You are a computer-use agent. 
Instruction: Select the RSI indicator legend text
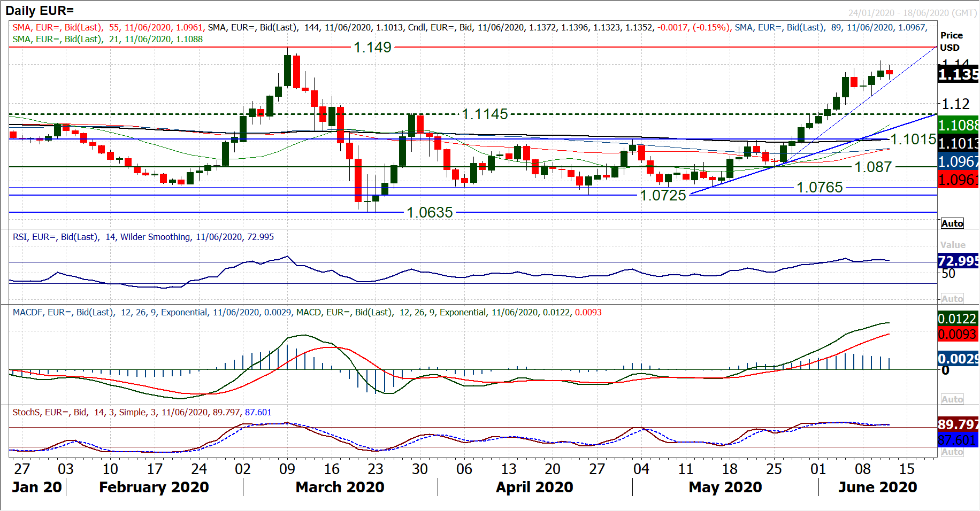[x=143, y=237]
